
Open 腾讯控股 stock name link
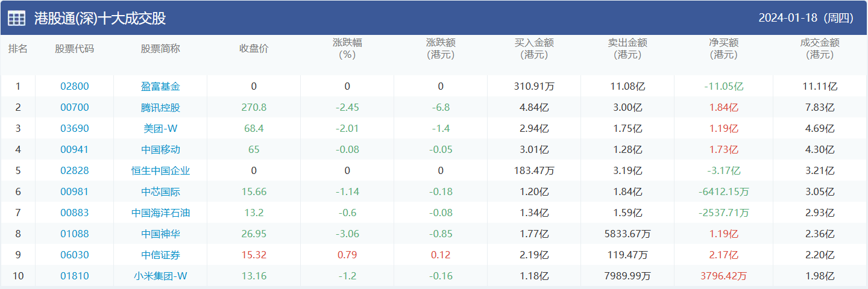[x=160, y=107]
